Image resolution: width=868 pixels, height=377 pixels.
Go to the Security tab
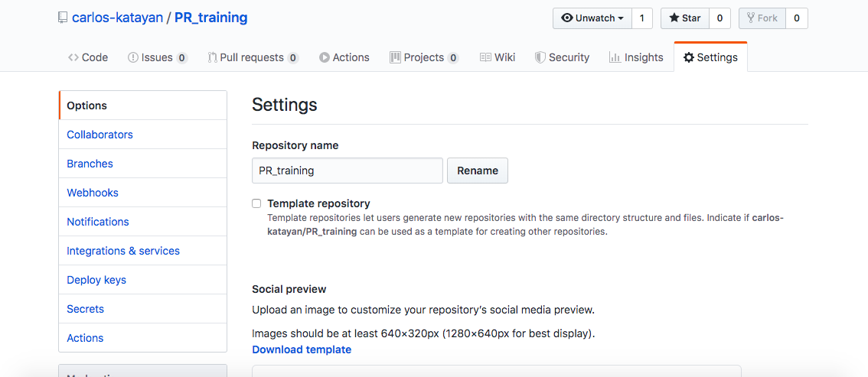563,57
